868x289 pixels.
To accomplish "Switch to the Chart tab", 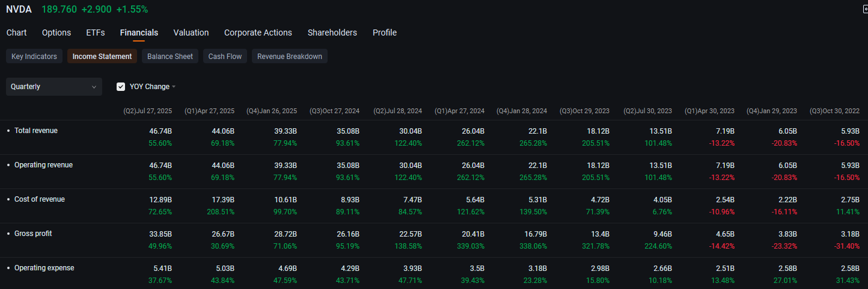I will click(x=16, y=33).
